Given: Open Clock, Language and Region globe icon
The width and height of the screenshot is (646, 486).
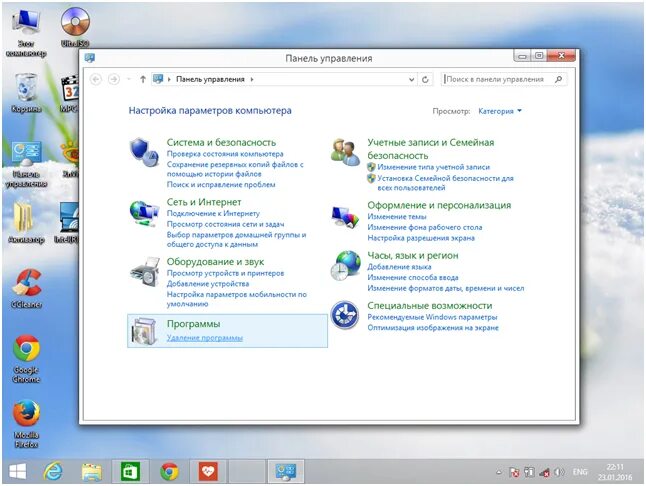Looking at the screenshot, I should point(345,266).
